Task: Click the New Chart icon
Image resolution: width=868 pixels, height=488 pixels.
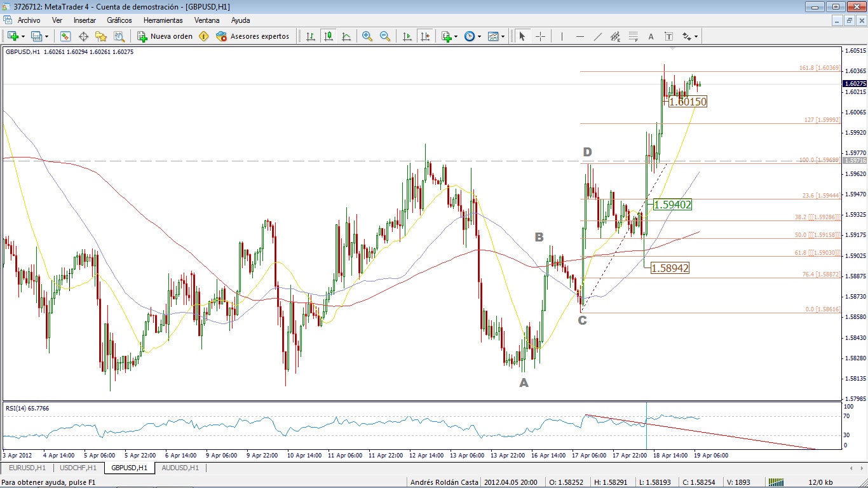Action: [13, 36]
